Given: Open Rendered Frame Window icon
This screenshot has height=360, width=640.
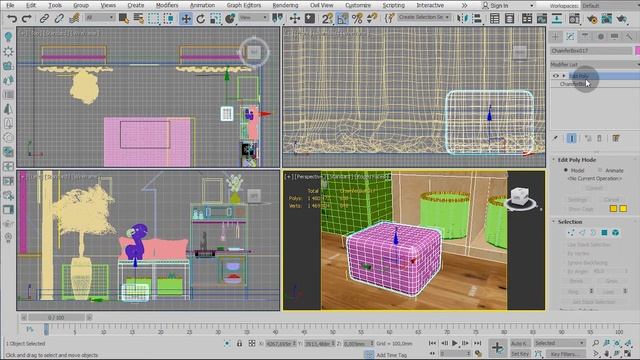Looking at the screenshot, I should click(607, 18).
